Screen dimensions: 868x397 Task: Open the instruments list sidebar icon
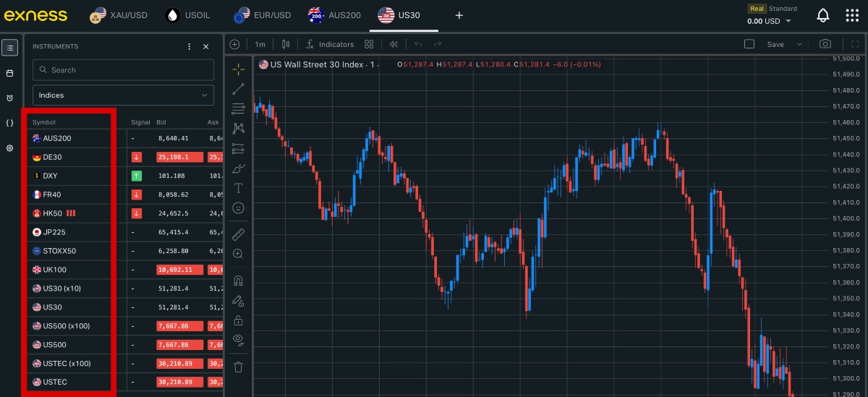pos(9,48)
